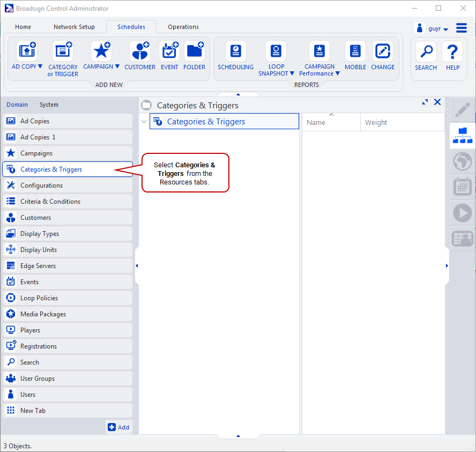Open the Search resource tab
The height and width of the screenshot is (452, 476).
pyautogui.click(x=68, y=362)
